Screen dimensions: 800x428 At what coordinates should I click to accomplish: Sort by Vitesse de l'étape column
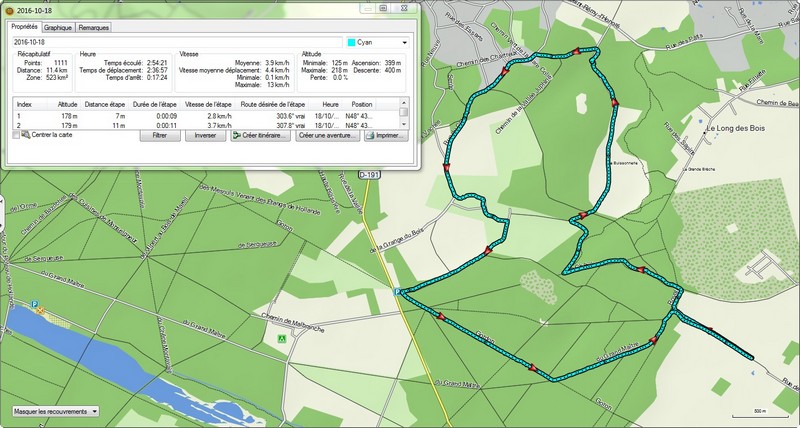pyautogui.click(x=208, y=104)
